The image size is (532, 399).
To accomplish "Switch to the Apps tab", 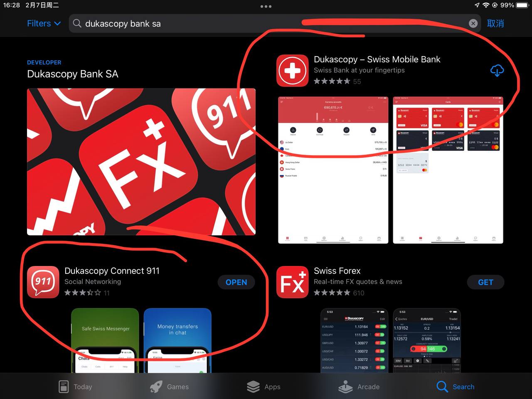I will pos(264,387).
